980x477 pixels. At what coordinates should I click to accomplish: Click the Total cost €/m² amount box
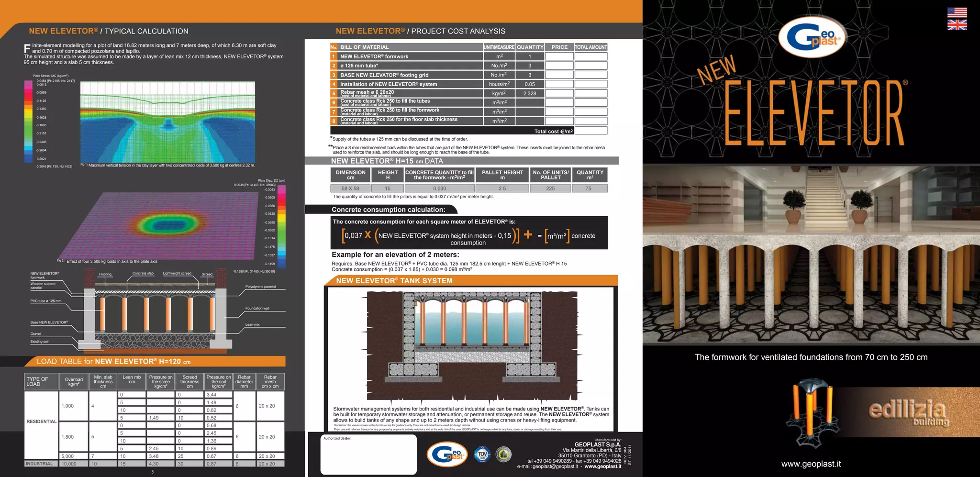click(x=590, y=131)
